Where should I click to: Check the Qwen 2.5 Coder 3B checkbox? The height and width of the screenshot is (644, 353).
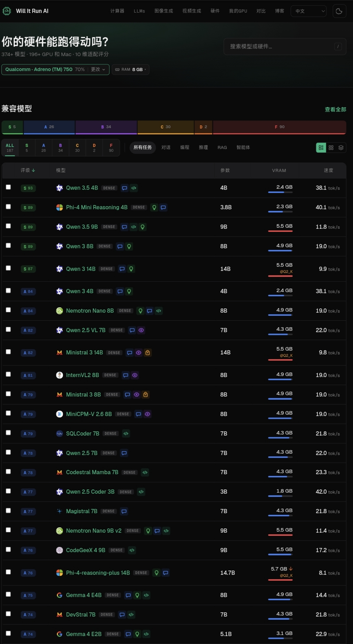pyautogui.click(x=8, y=491)
